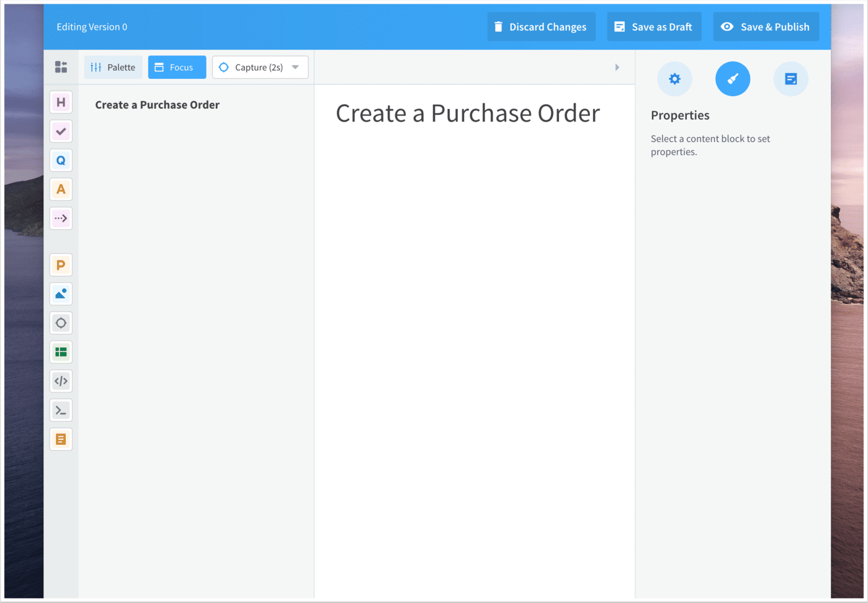Select the Heading (H) block tool
The image size is (868, 603).
pyautogui.click(x=61, y=102)
